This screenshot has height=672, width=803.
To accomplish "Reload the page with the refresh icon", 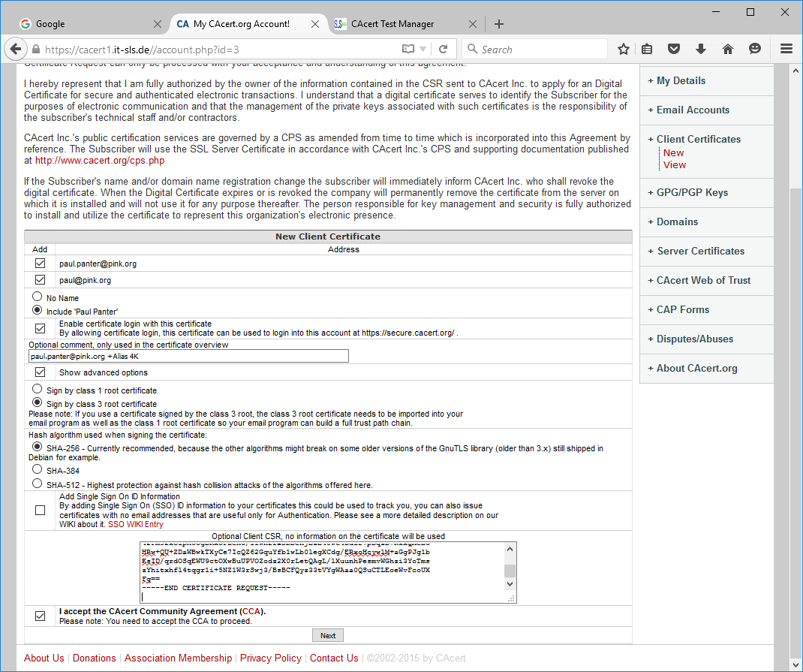I will [444, 50].
